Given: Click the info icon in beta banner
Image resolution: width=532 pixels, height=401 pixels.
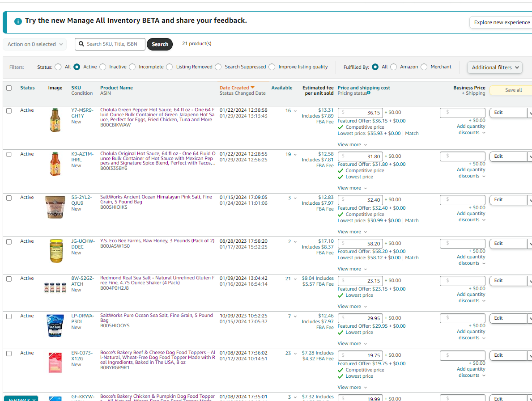Looking at the screenshot, I should click(18, 21).
